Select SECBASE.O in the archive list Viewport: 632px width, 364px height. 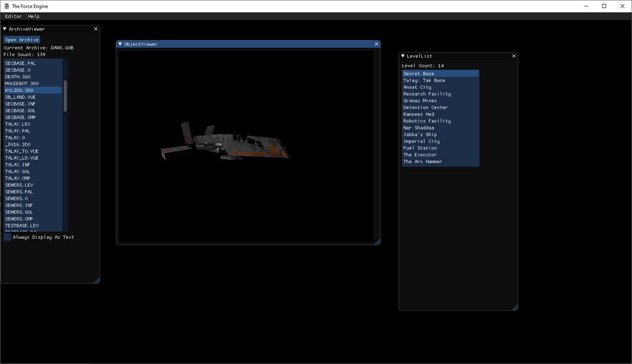coord(33,70)
